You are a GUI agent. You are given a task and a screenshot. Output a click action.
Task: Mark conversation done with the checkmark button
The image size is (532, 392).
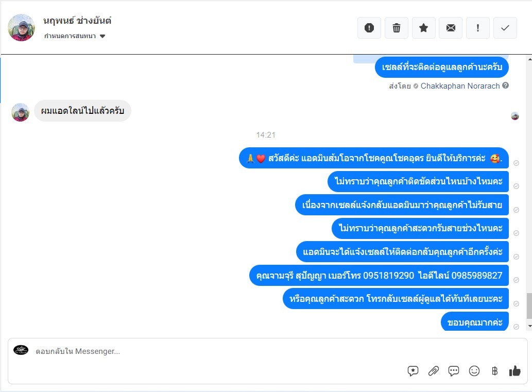pos(505,28)
